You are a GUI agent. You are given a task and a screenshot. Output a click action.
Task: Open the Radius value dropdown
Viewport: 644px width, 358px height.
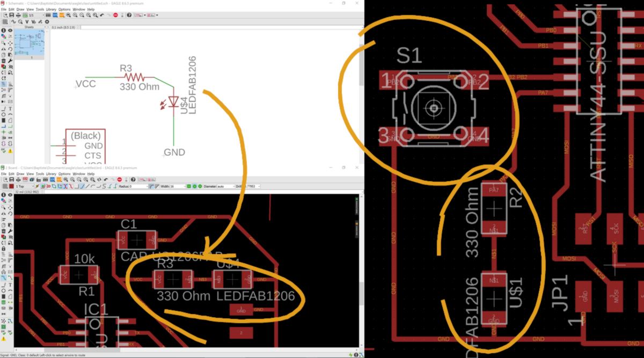(139, 187)
